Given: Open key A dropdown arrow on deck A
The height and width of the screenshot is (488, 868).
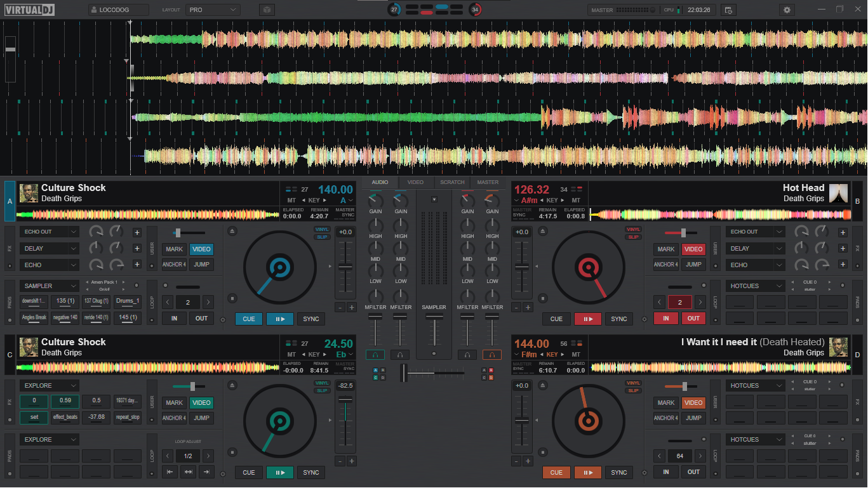Looking at the screenshot, I should click(351, 201).
